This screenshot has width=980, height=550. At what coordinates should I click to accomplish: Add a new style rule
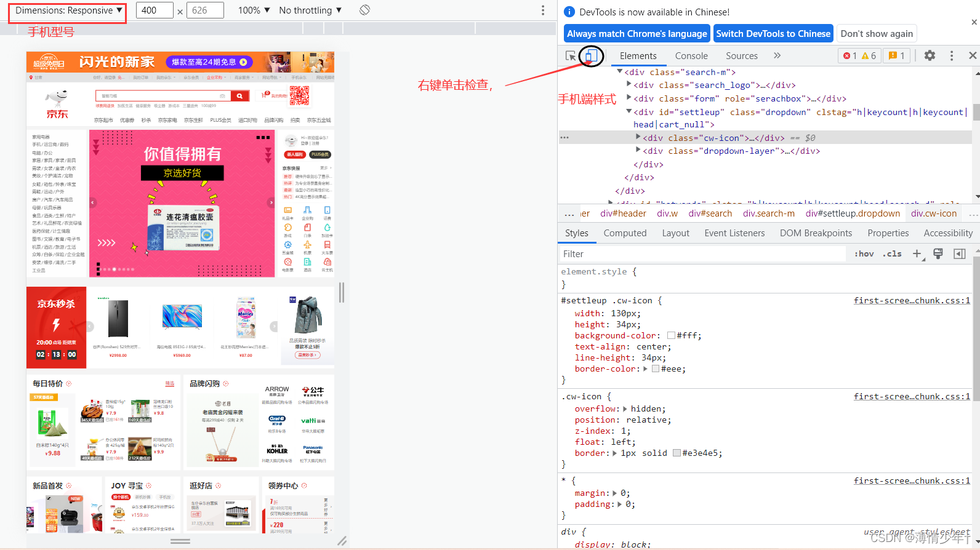coord(917,253)
